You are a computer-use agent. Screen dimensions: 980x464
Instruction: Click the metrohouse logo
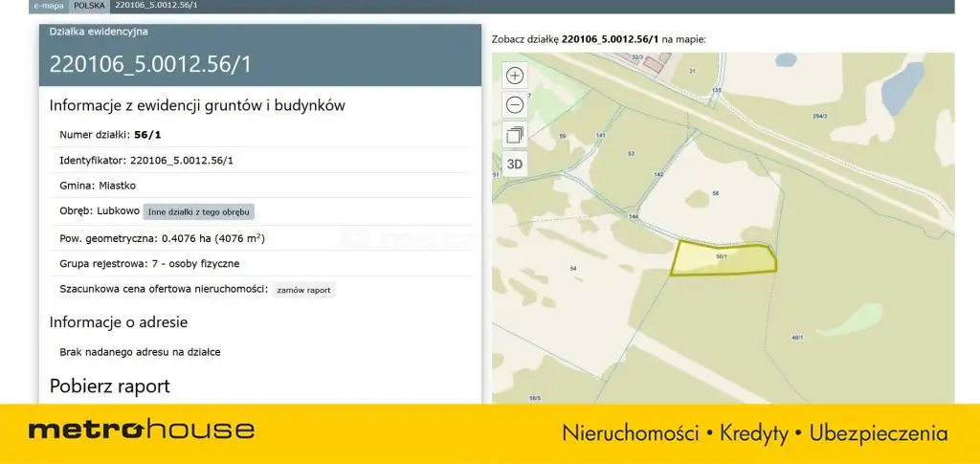click(141, 431)
